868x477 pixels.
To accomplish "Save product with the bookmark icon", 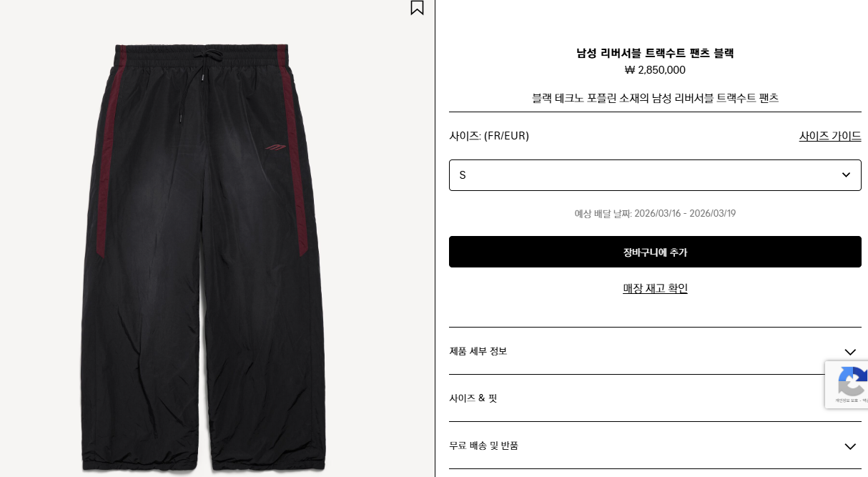I will (x=417, y=7).
